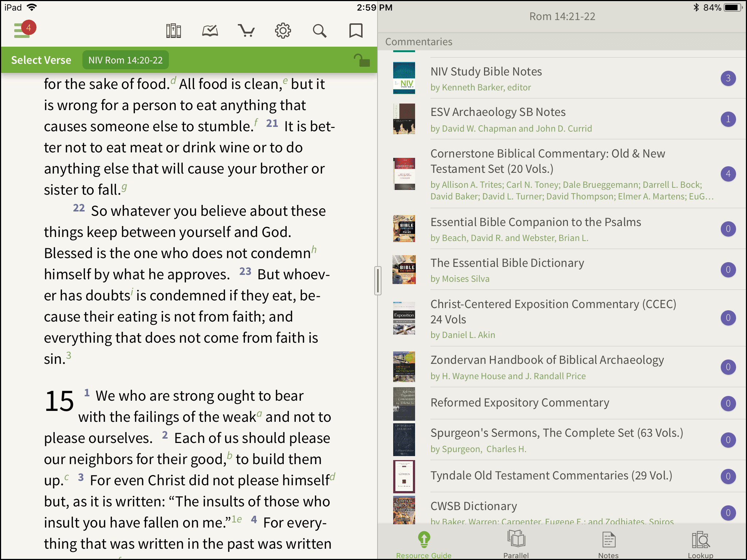
Task: Tap the Wi-Fi status icon
Action: [x=32, y=7]
